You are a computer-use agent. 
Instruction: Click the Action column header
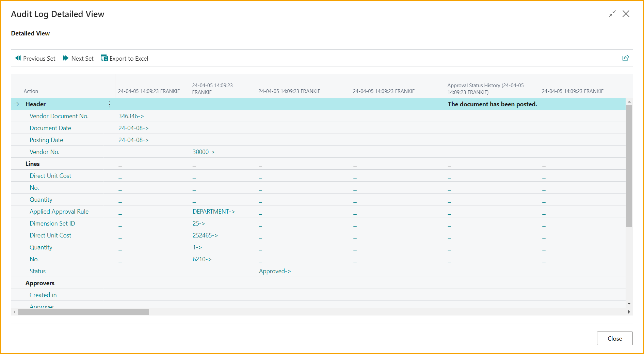point(31,91)
